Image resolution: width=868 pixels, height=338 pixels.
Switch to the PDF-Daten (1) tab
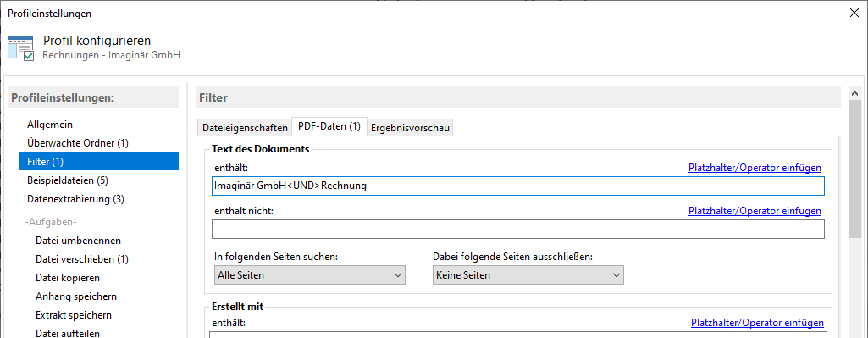pyautogui.click(x=329, y=126)
